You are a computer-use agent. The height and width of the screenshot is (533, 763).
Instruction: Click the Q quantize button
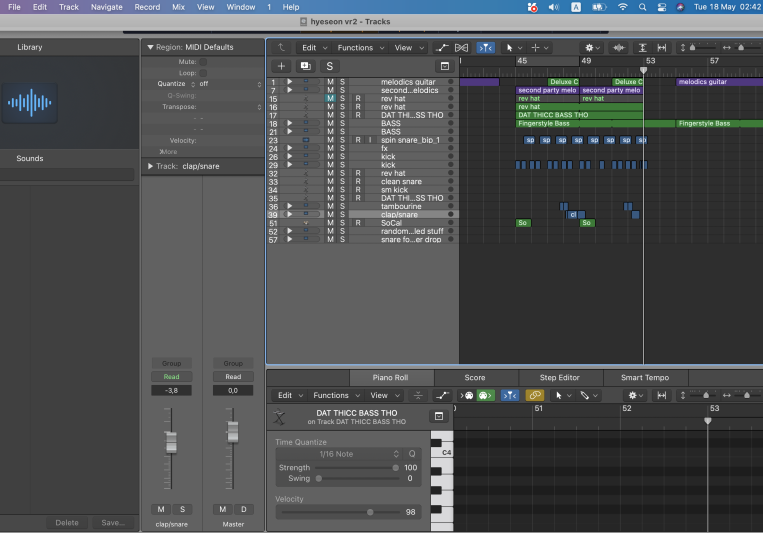point(412,454)
